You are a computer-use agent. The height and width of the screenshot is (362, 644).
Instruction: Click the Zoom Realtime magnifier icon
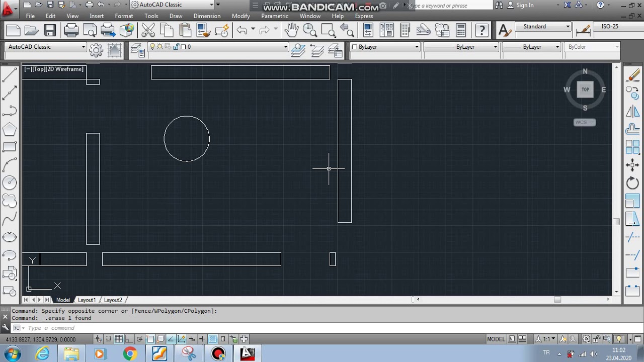[x=310, y=31]
